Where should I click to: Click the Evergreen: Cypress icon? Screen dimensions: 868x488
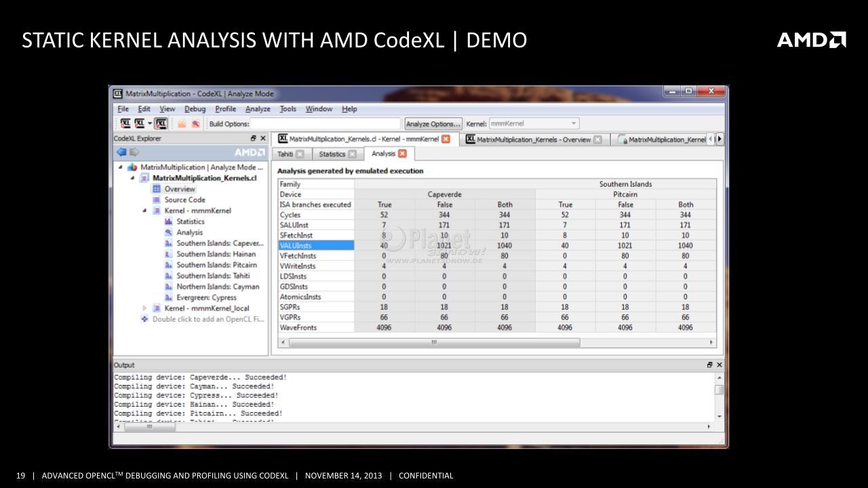point(169,298)
